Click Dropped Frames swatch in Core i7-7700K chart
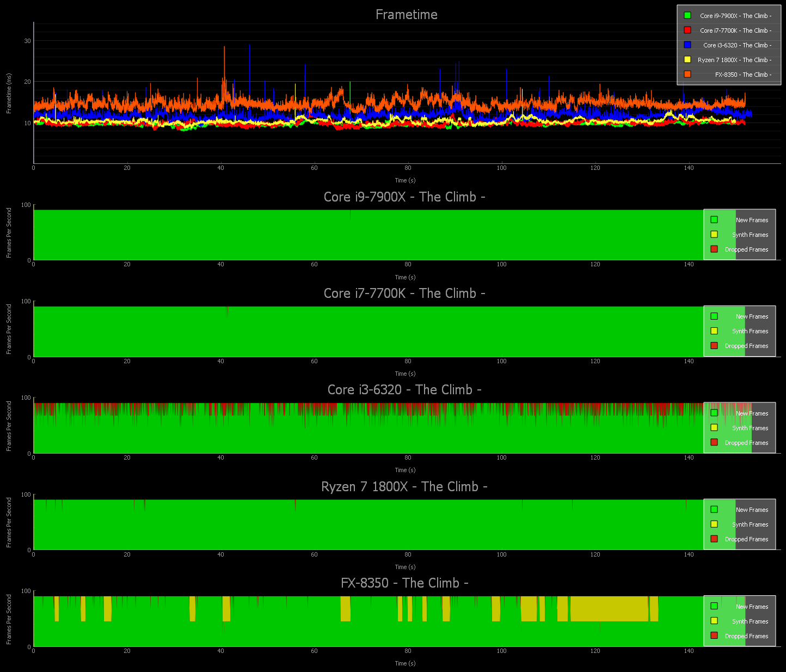The height and width of the screenshot is (672, 786). point(714,346)
